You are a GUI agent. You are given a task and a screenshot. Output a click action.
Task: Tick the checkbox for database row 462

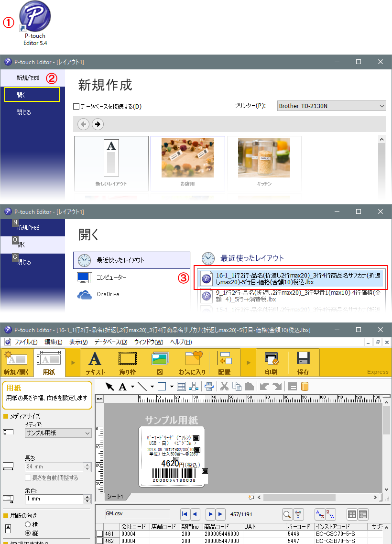tap(99, 541)
